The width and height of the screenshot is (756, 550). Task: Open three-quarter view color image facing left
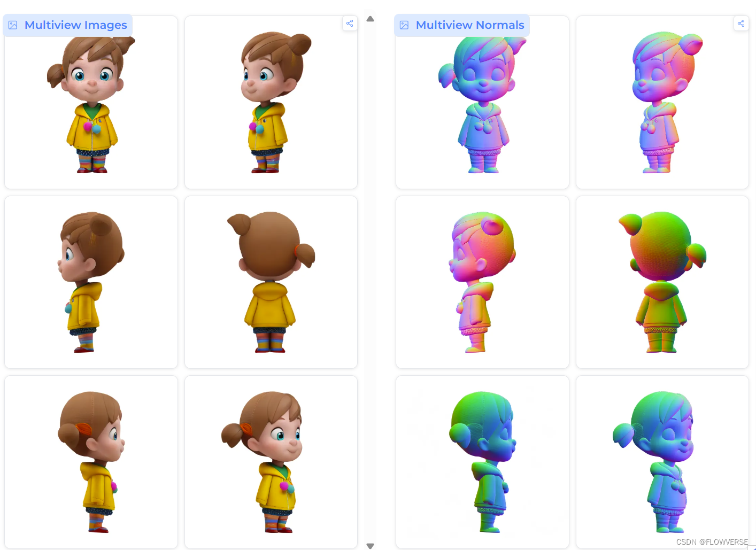pyautogui.click(x=271, y=102)
